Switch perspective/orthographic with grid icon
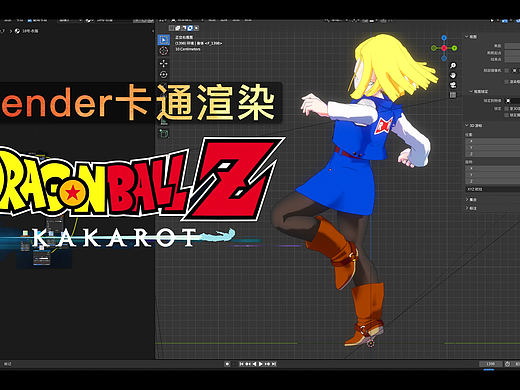This screenshot has height=390, width=520. 453,95
